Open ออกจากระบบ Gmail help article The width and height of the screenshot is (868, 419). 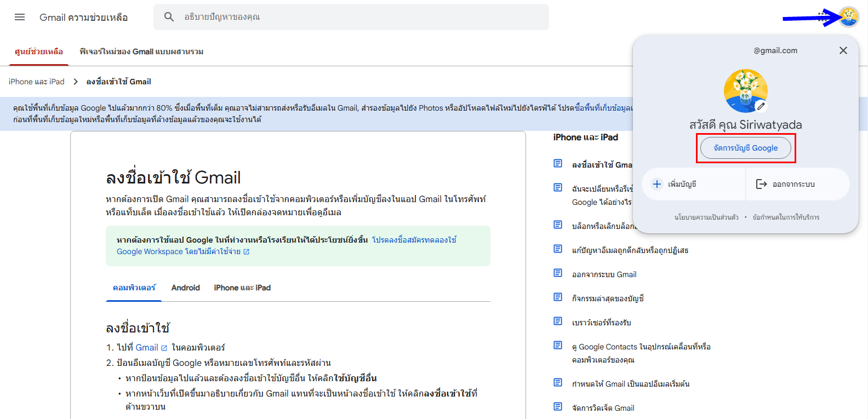pos(604,274)
